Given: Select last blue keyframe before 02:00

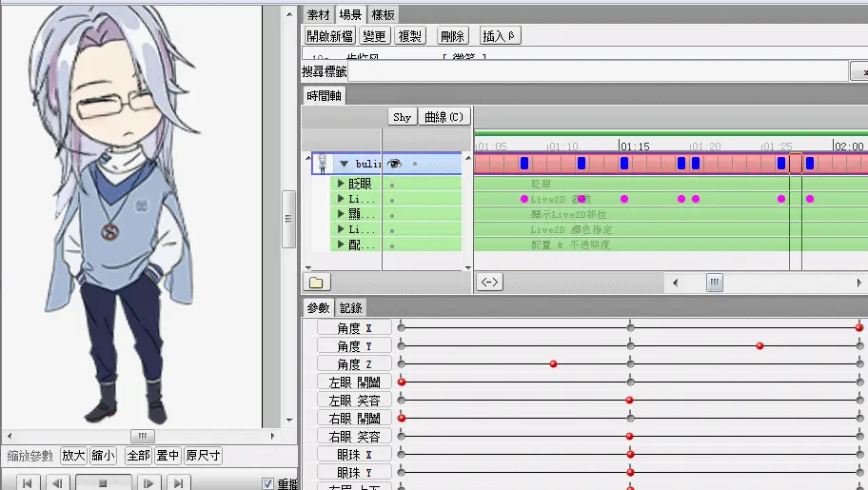Looking at the screenshot, I should pyautogui.click(x=810, y=164).
